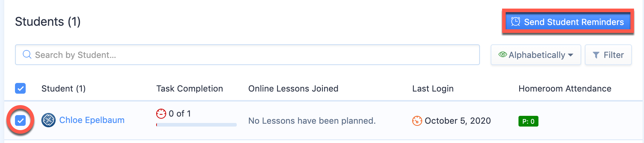644x143 pixels.
Task: Click the Send Student Reminders button
Action: click(x=568, y=22)
